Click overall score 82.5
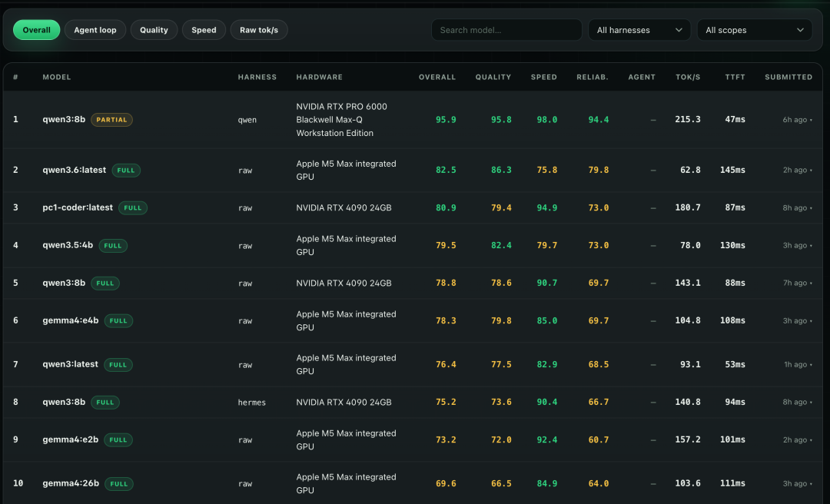830x504 pixels. (446, 170)
